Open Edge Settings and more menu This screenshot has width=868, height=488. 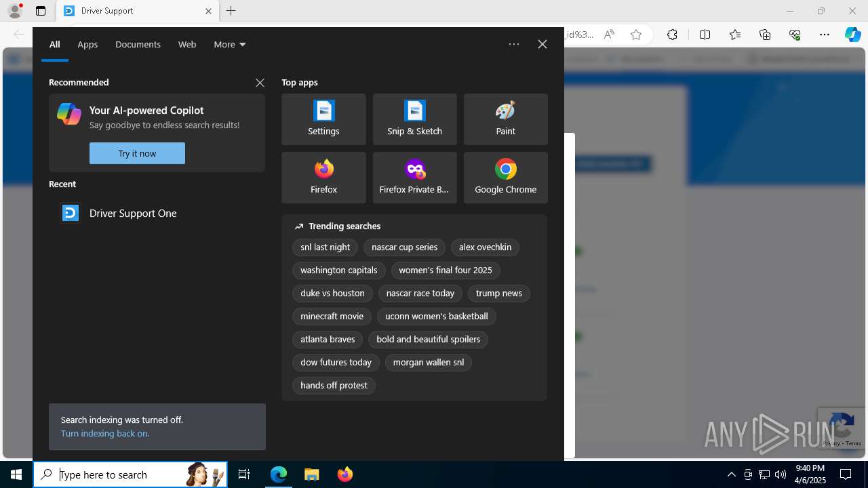825,35
